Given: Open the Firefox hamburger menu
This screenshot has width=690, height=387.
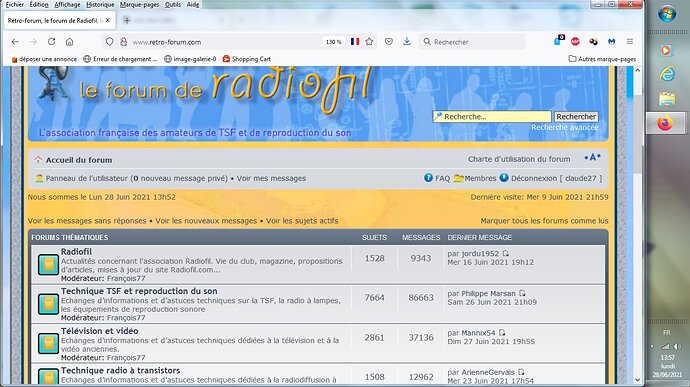Looking at the screenshot, I should click(630, 42).
